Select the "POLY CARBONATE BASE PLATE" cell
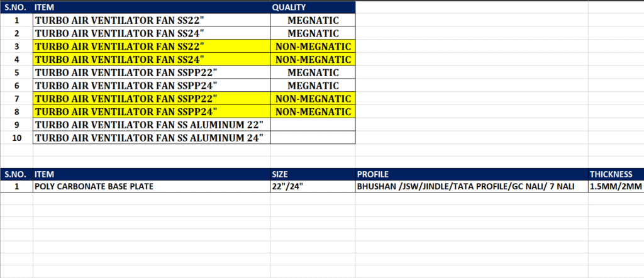The width and height of the screenshot is (644, 278). tap(151, 186)
